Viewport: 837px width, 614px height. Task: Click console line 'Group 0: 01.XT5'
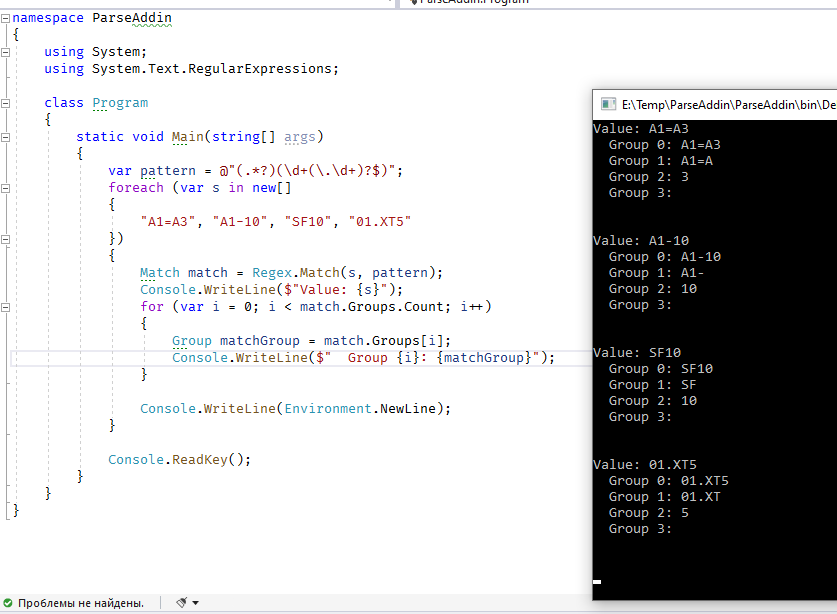(x=669, y=481)
